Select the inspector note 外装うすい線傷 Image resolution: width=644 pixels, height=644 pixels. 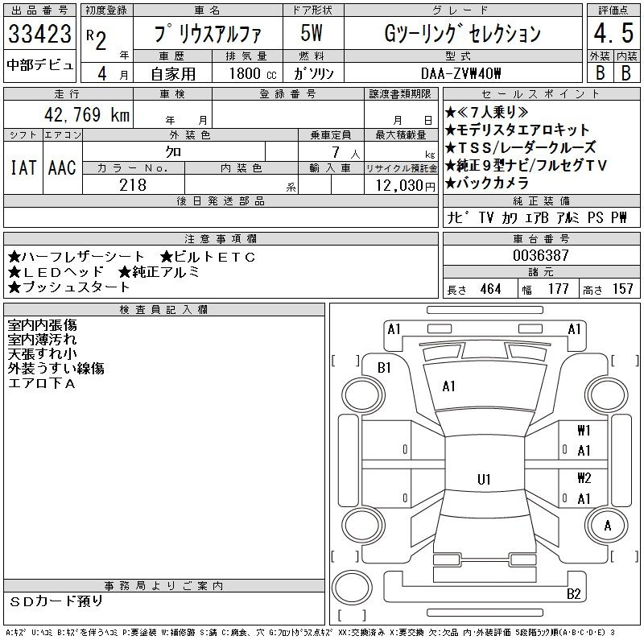(x=56, y=369)
